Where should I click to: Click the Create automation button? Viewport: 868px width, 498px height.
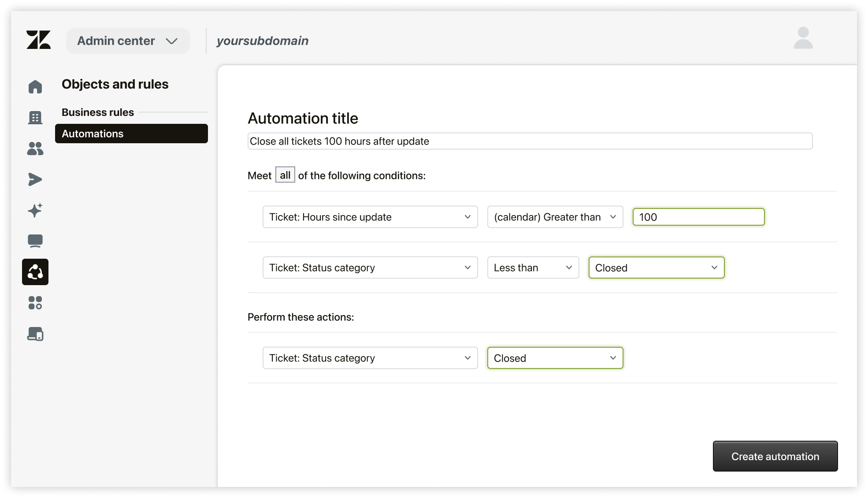(775, 456)
